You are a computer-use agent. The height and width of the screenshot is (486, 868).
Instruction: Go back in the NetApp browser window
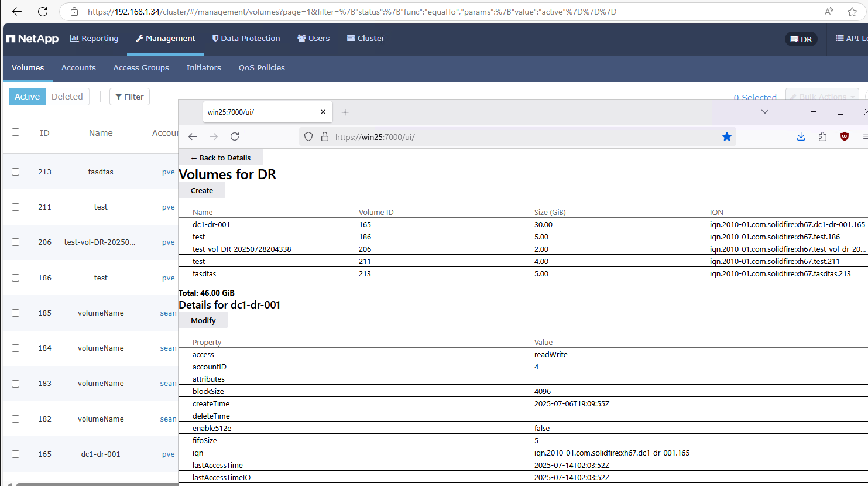(x=17, y=12)
